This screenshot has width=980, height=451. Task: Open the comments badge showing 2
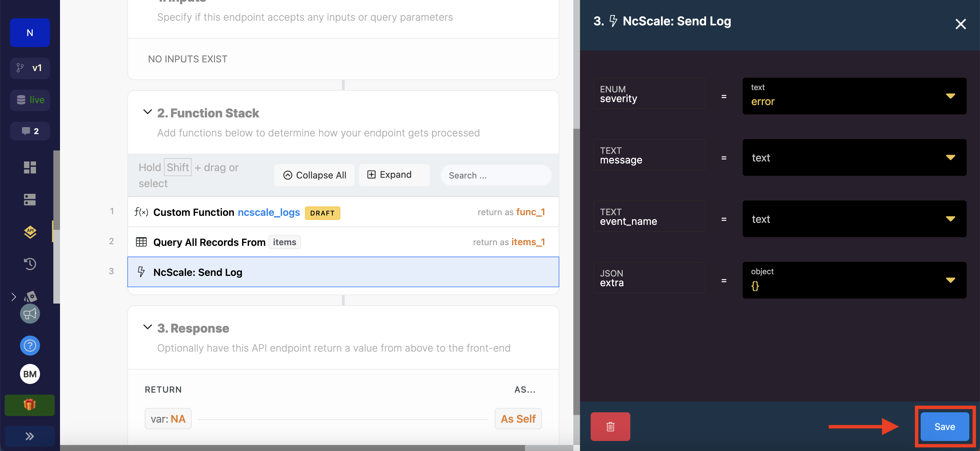pyautogui.click(x=30, y=131)
